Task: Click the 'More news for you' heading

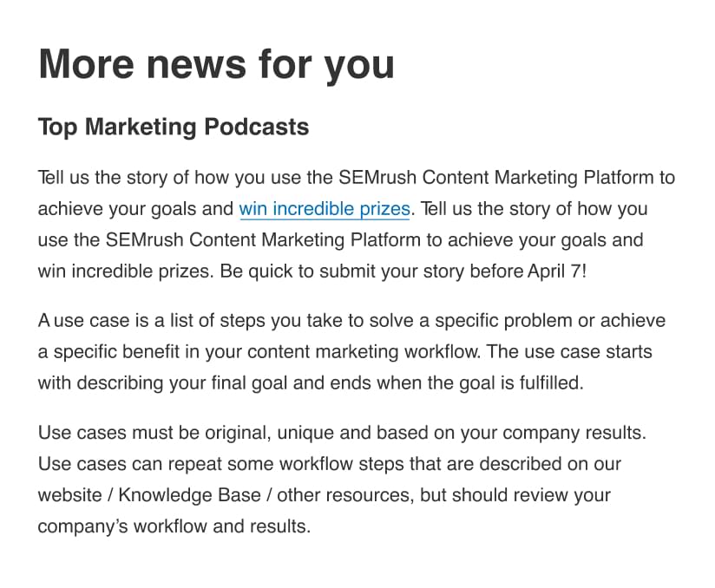Action: [216, 64]
